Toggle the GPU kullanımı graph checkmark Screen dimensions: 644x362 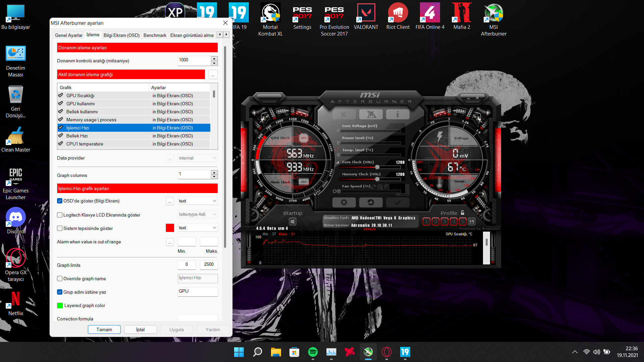point(61,103)
